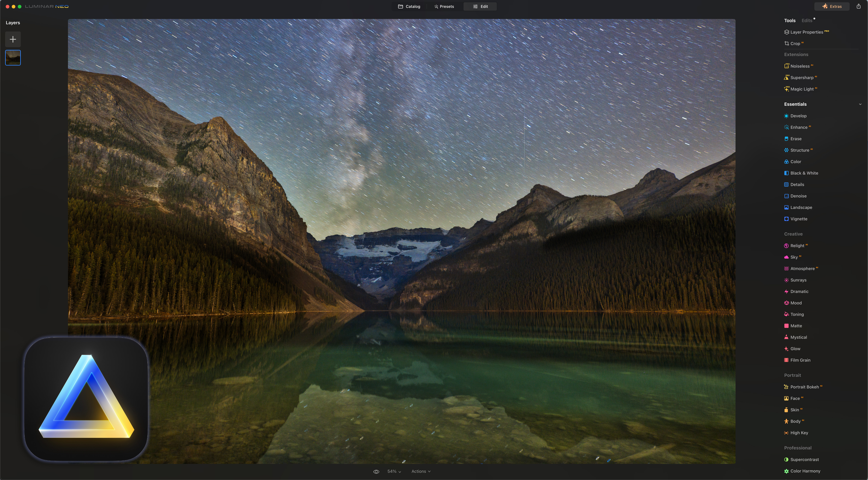868x480 pixels.
Task: Switch to the Edits panel tab
Action: click(x=807, y=20)
